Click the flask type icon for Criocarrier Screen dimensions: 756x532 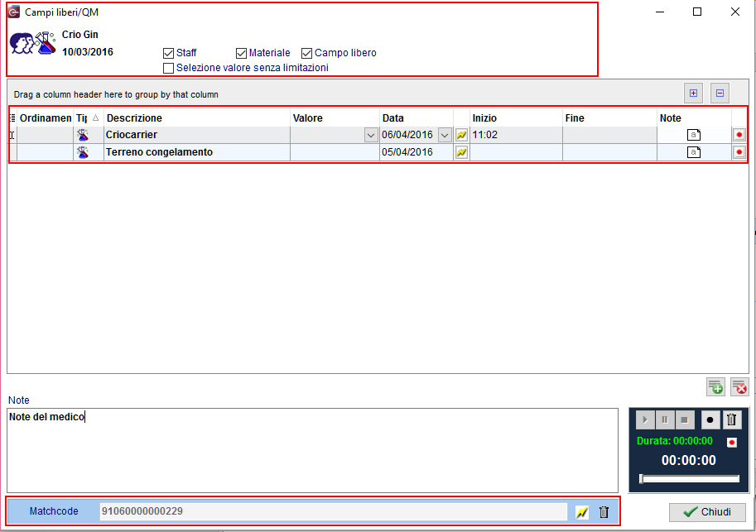coord(83,135)
